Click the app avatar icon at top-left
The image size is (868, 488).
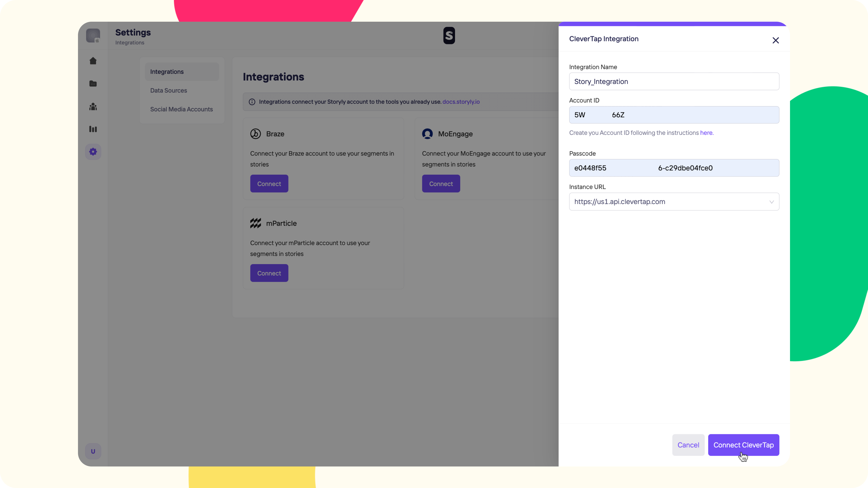click(93, 35)
